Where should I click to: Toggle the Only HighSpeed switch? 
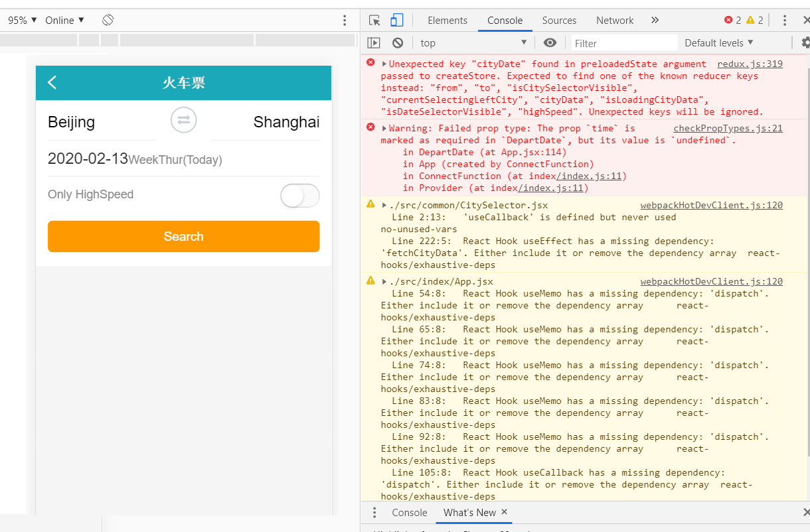pyautogui.click(x=300, y=196)
